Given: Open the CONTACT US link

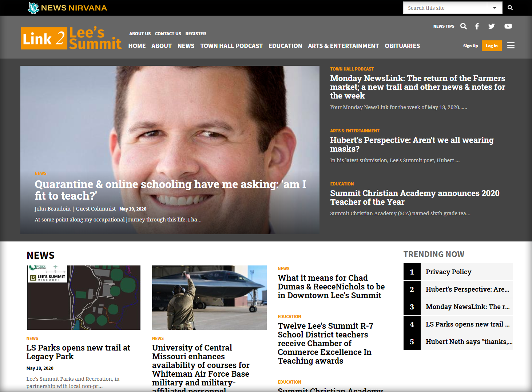Looking at the screenshot, I should point(168,34).
